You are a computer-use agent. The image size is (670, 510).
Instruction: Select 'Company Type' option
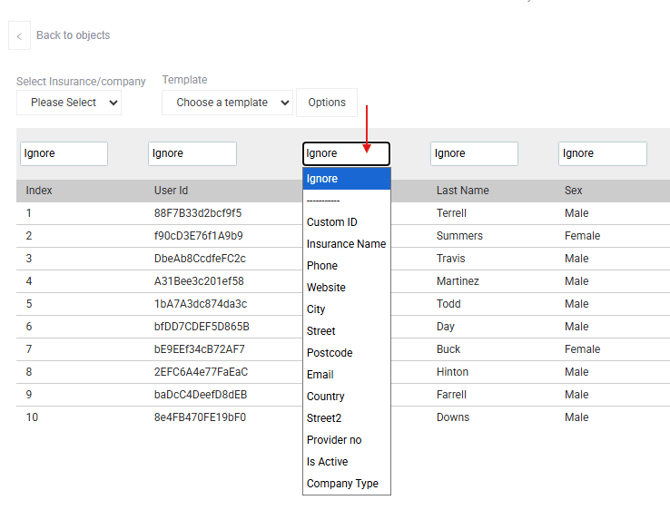coord(347,484)
